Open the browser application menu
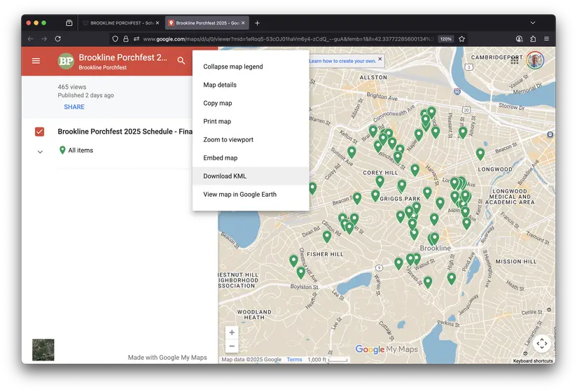This screenshot has height=392, width=577. click(x=546, y=39)
